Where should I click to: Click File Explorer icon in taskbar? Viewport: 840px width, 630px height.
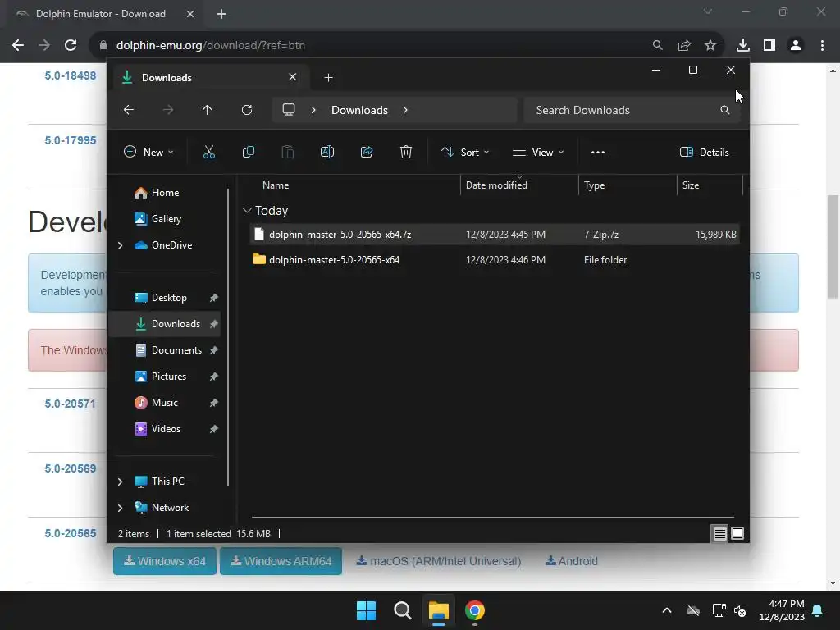438,610
